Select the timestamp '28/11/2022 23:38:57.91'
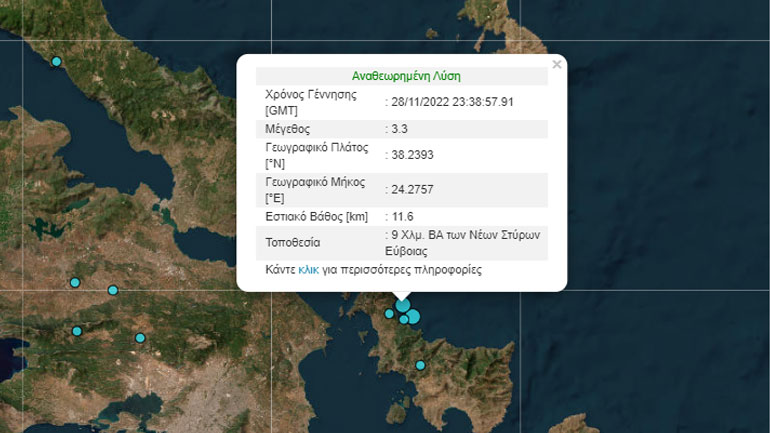770x433 pixels. pyautogui.click(x=452, y=102)
